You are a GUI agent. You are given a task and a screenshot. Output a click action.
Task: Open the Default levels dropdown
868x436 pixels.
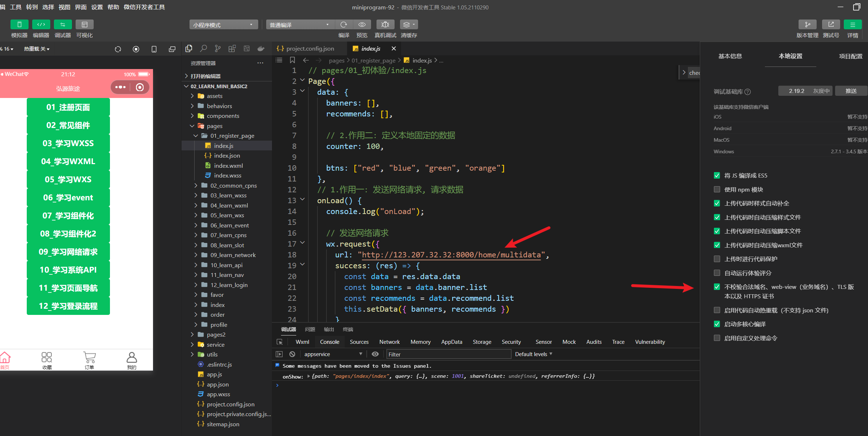534,354
